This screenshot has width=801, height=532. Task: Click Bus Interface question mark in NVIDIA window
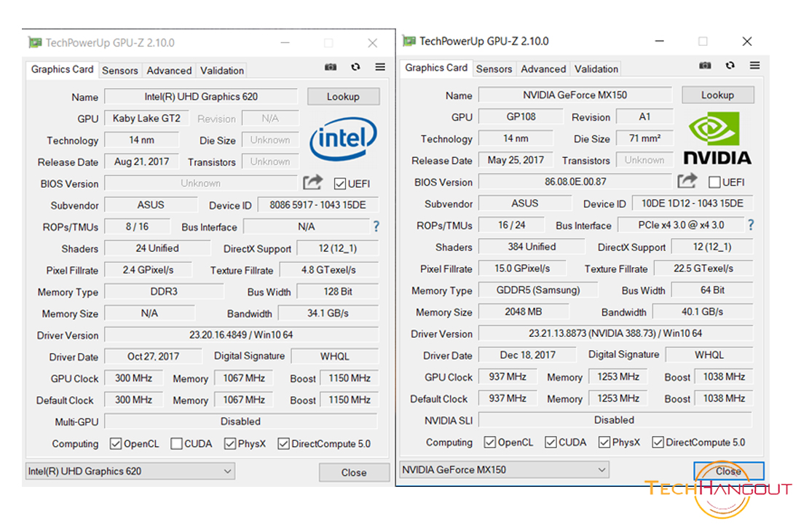click(751, 225)
